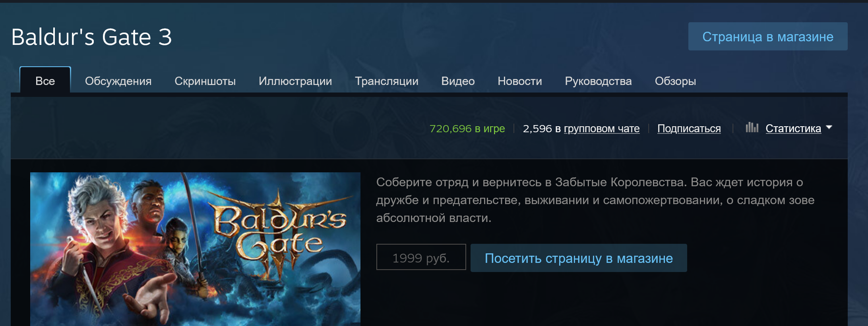Click the 1999 руб. price box
868x326 pixels.
421,257
